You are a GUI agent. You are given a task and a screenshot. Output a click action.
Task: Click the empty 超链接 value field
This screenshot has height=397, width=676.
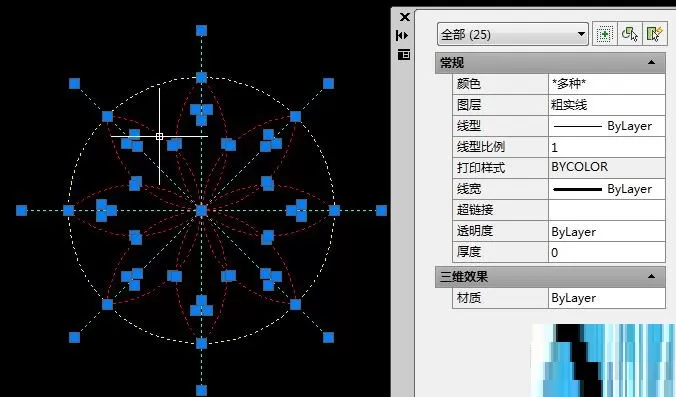[607, 210]
